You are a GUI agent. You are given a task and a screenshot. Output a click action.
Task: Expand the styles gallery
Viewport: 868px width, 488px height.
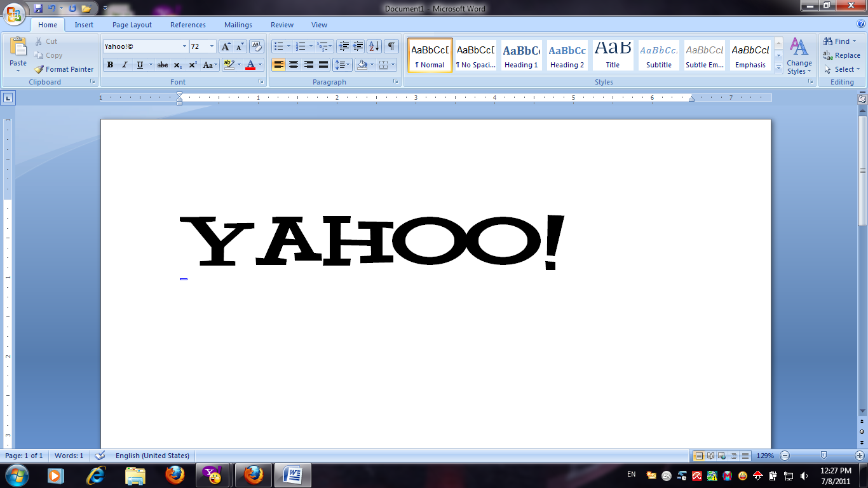(x=779, y=69)
